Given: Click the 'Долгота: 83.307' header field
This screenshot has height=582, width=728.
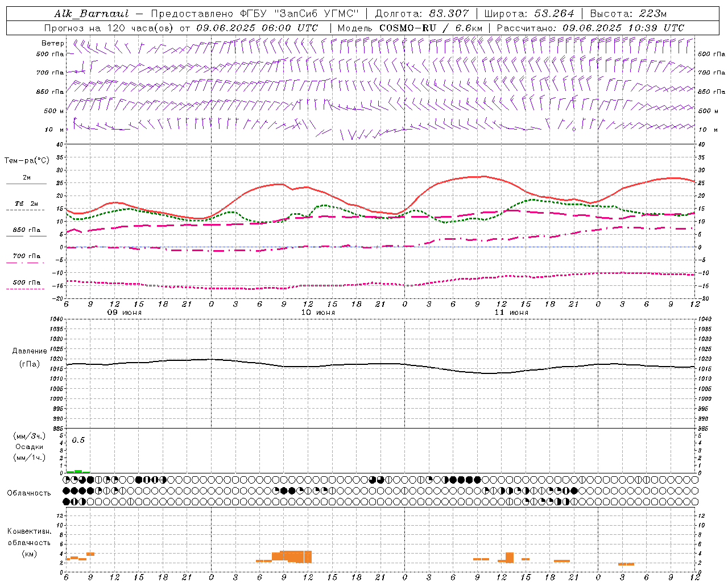Looking at the screenshot, I should coord(422,14).
